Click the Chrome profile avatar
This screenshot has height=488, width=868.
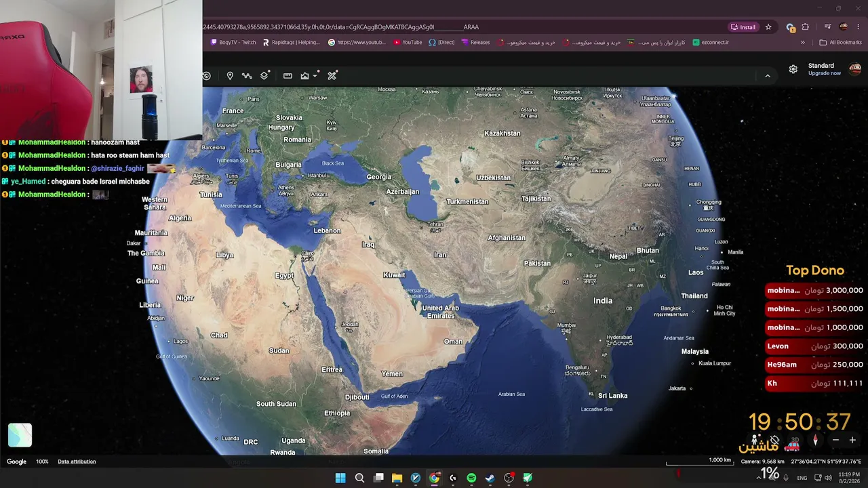tap(844, 27)
